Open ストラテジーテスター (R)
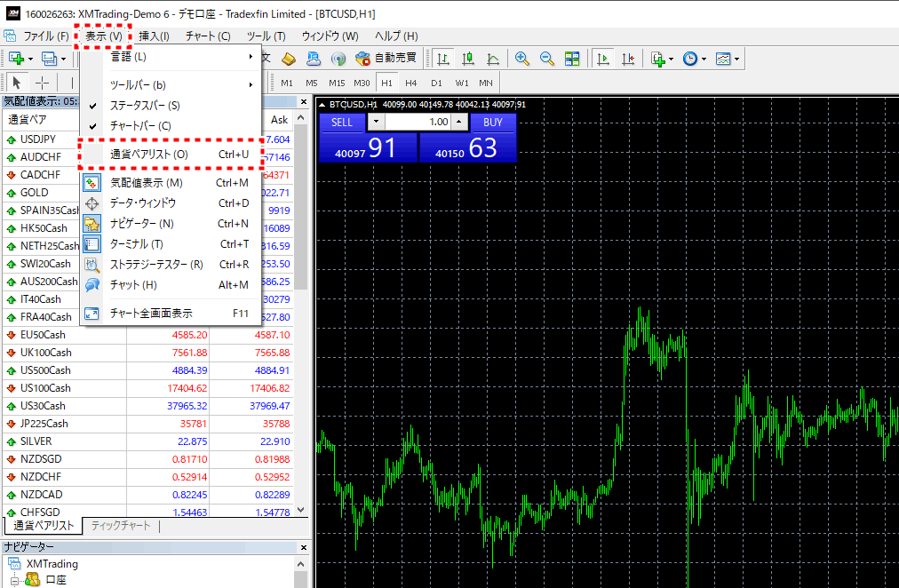 pos(171,265)
